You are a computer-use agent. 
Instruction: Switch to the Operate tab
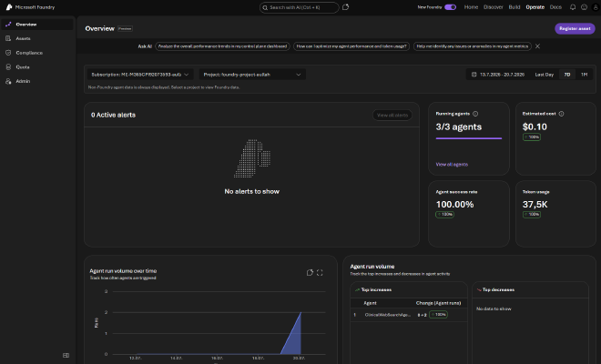535,7
